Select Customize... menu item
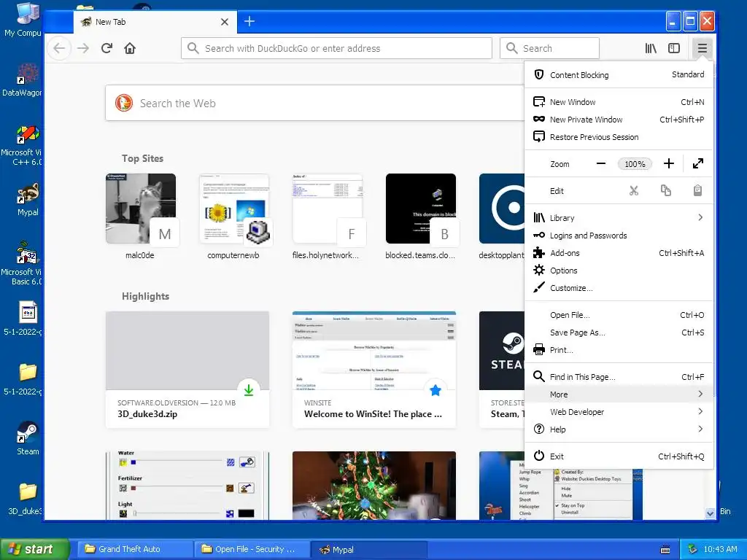Viewport: 747px width, 560px height. (x=619, y=288)
